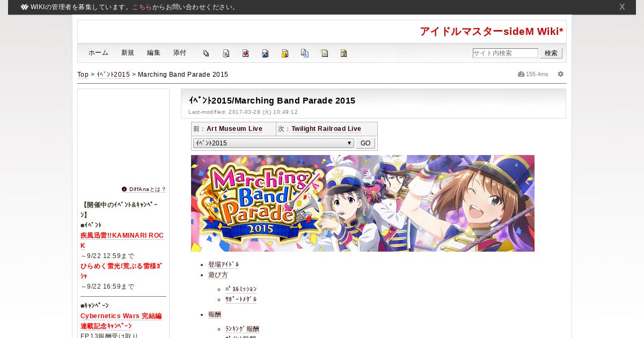Open the DiffAnaとは？ link
This screenshot has height=338, width=644.
tap(148, 189)
